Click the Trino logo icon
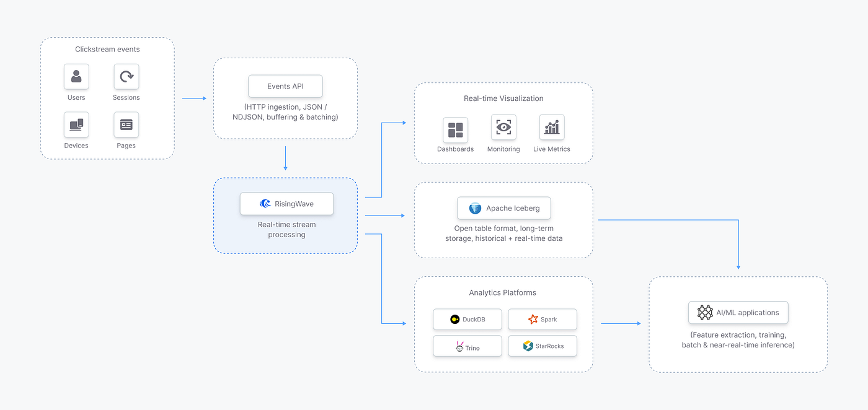The image size is (868, 410). click(x=459, y=346)
